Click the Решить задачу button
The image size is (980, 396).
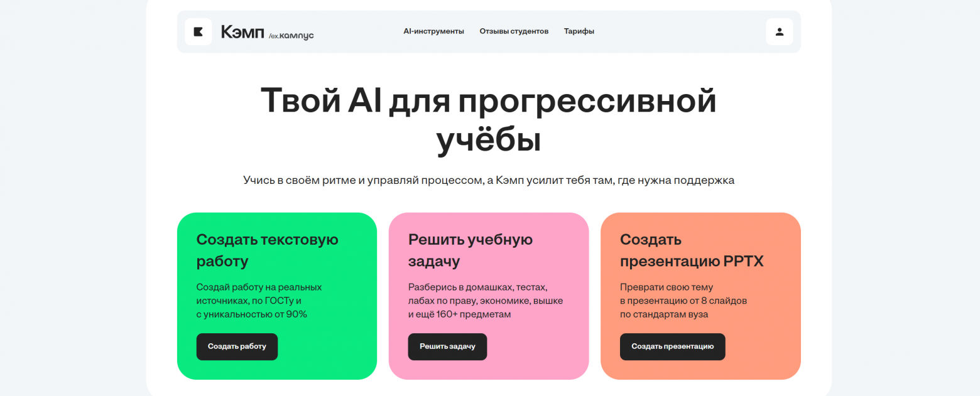[447, 346]
